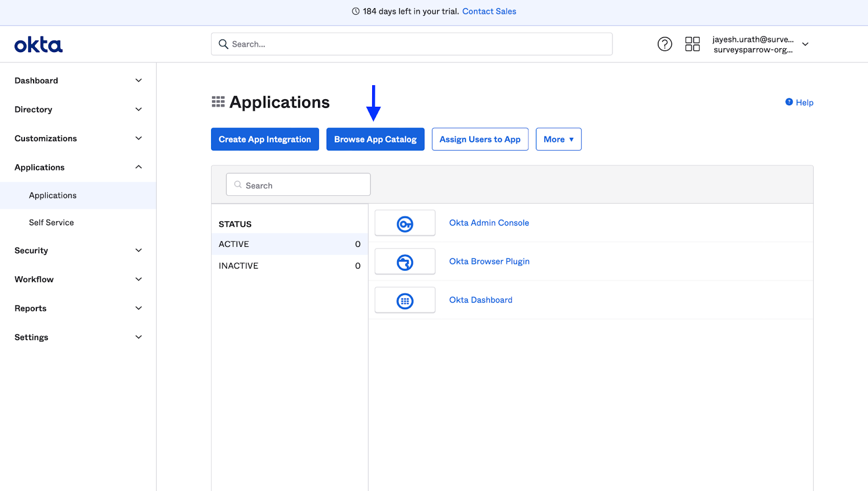Image resolution: width=868 pixels, height=491 pixels.
Task: Click Browse App Catalog button
Action: click(x=375, y=139)
